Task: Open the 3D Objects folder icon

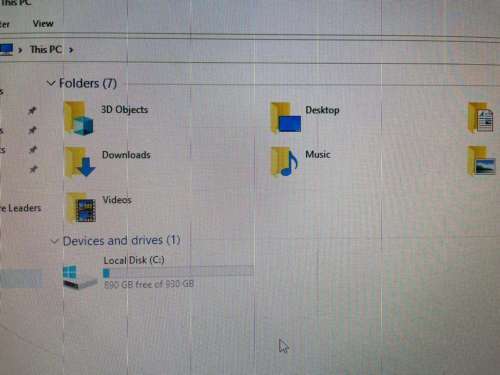Action: pos(79,118)
